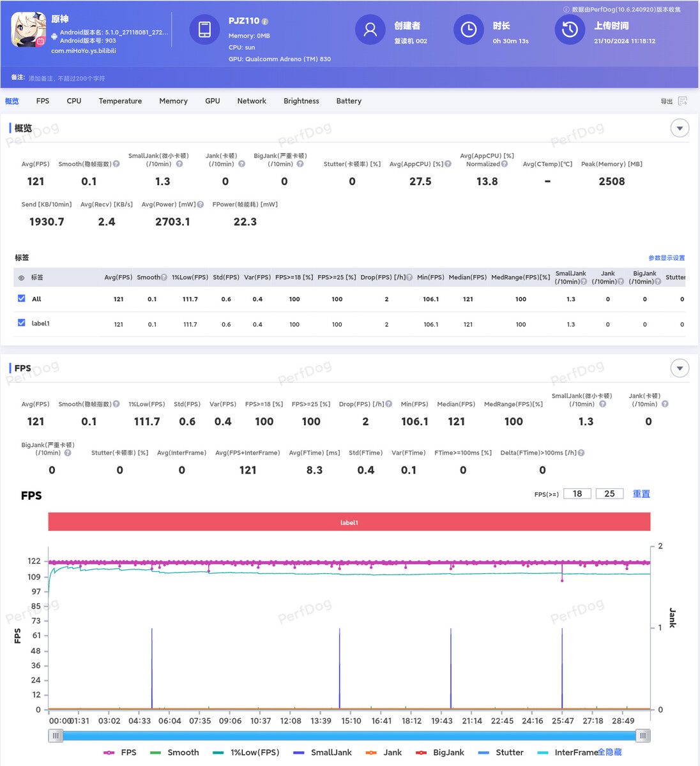This screenshot has height=766, width=700.
Task: Click help icon beside BigJank in overview stats
Action: [x=300, y=164]
